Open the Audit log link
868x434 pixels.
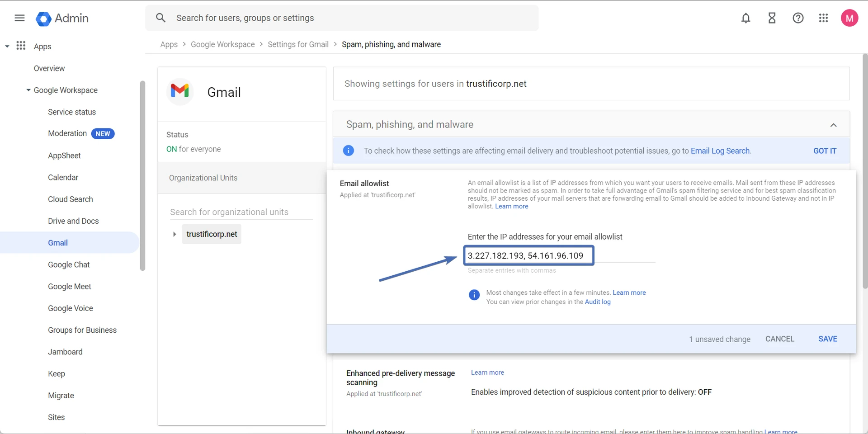597,302
